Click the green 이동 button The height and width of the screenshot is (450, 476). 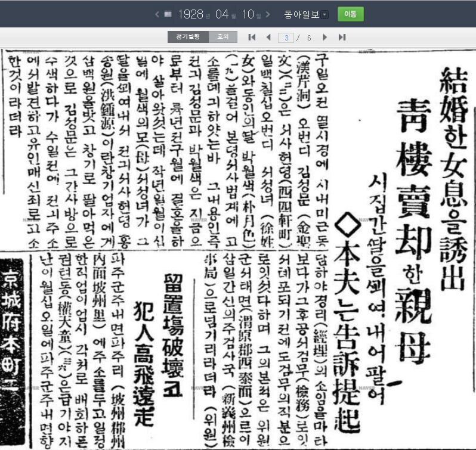[x=350, y=14]
